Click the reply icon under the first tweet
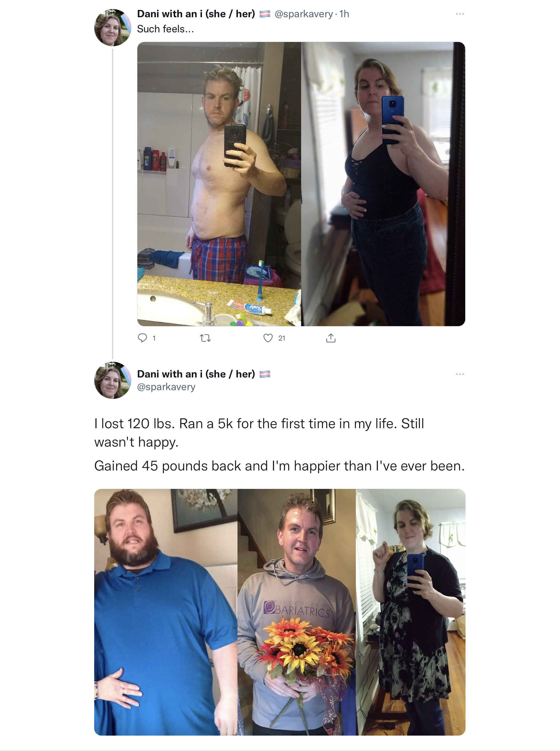Image resolution: width=560 pixels, height=751 pixels. [142, 338]
